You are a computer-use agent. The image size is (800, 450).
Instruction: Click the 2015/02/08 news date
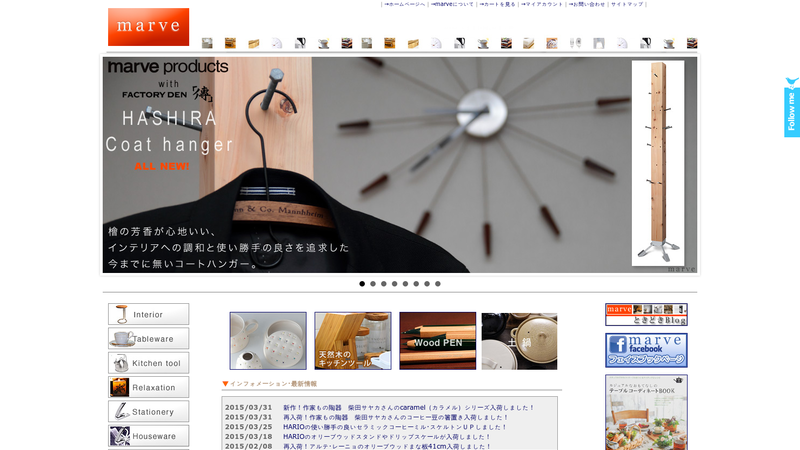pos(248,446)
